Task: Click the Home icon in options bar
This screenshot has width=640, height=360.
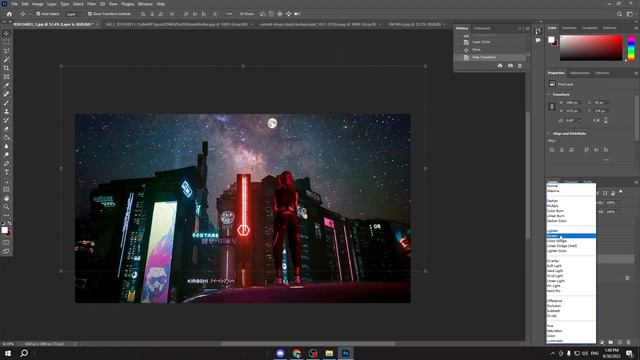Action: coord(9,14)
